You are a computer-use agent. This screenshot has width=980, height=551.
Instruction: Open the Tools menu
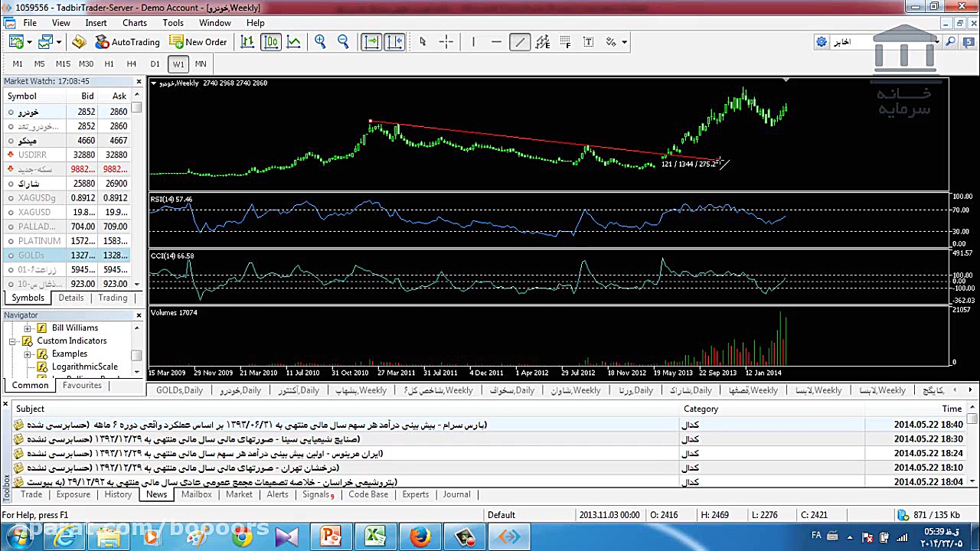click(x=173, y=23)
